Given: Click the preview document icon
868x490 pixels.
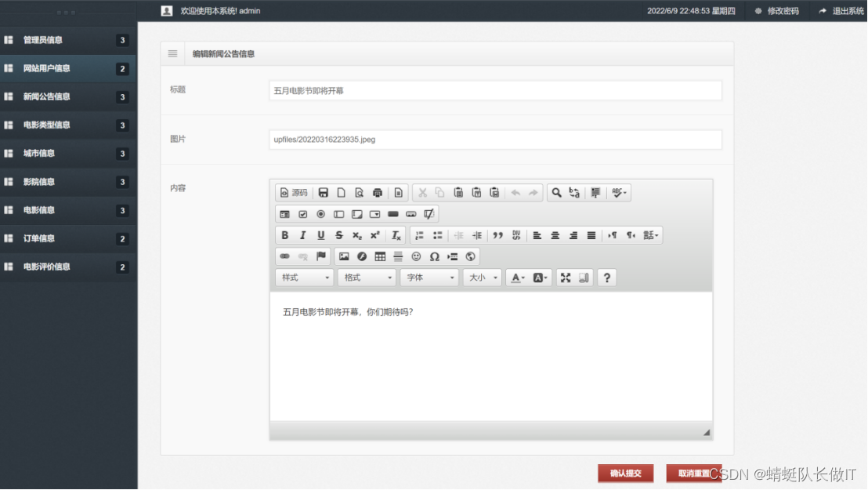Looking at the screenshot, I should tap(360, 193).
